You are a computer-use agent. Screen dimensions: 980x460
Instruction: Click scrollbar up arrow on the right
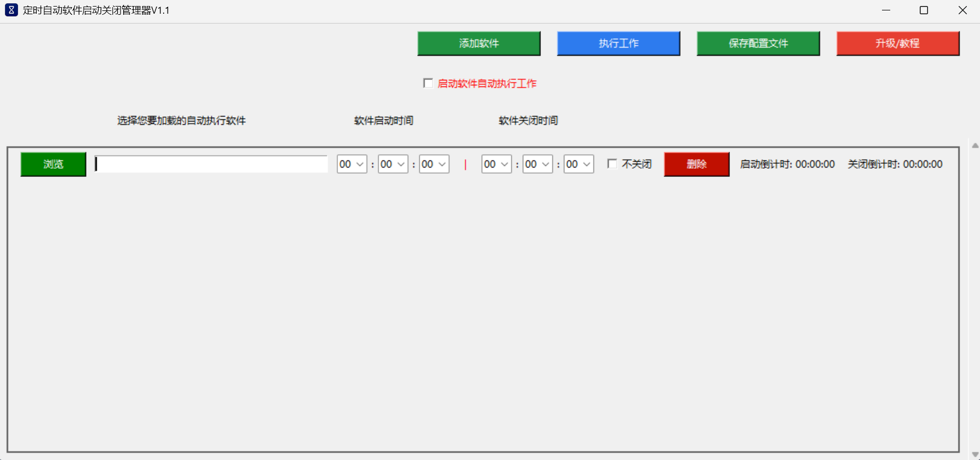click(x=975, y=146)
